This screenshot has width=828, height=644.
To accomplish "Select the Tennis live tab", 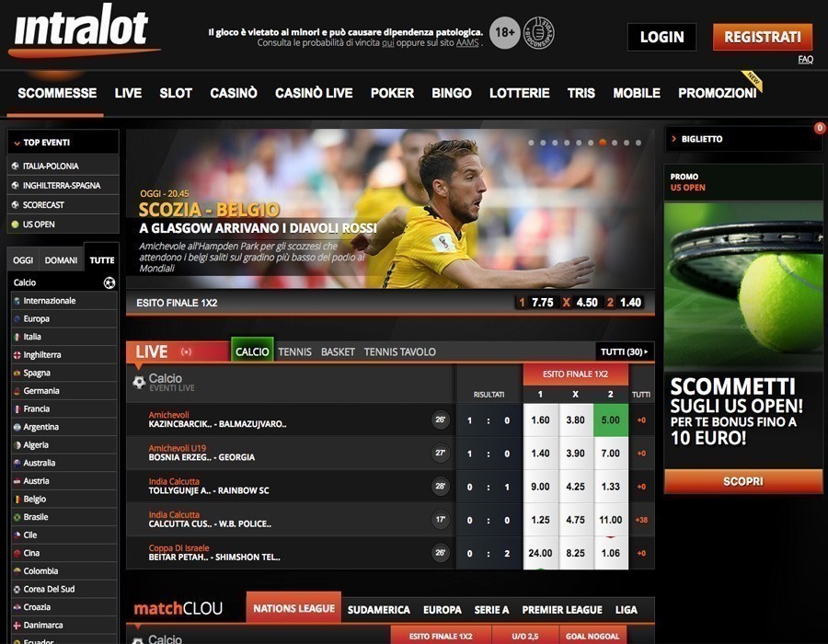I will click(x=294, y=352).
